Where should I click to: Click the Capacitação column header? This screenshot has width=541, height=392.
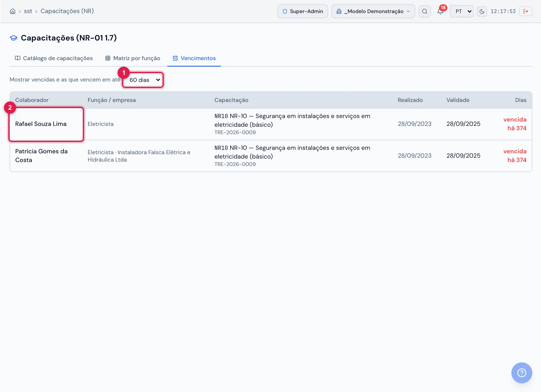(231, 100)
